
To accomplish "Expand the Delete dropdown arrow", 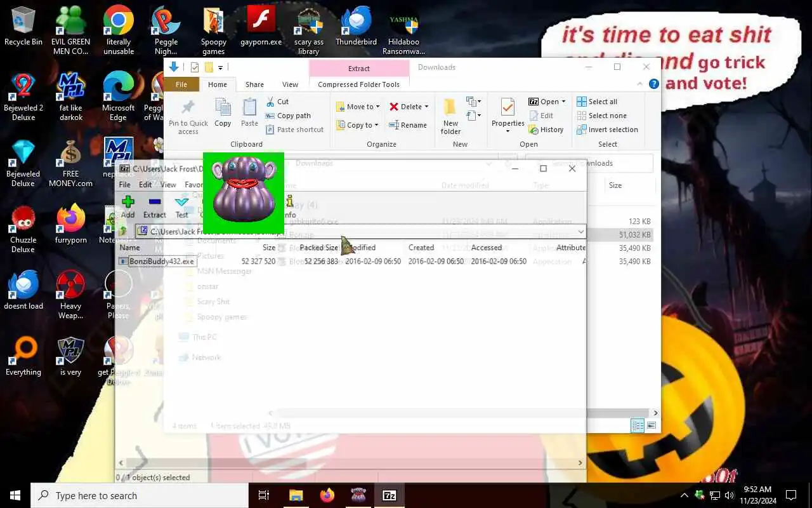I will click(426, 107).
